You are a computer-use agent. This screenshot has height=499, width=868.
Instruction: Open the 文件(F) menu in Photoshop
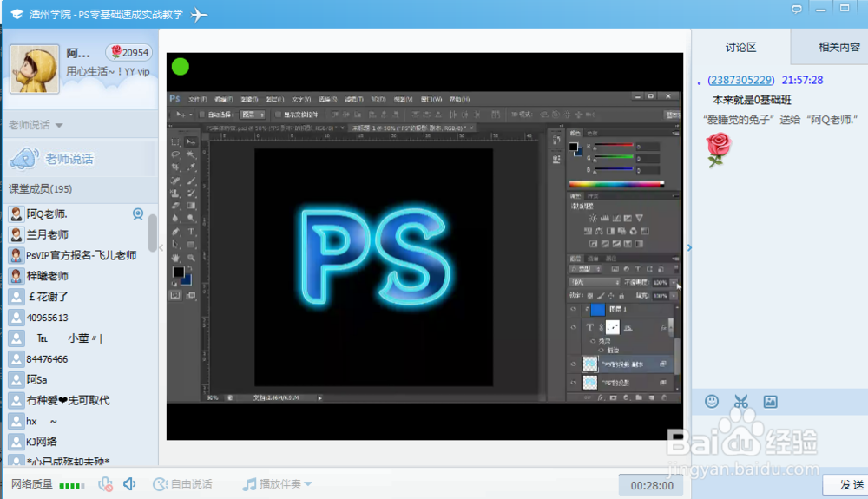pos(198,99)
